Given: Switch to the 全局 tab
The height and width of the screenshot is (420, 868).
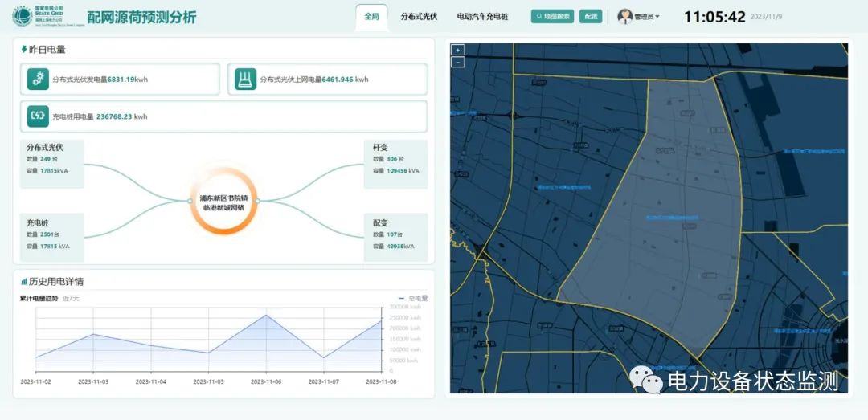Looking at the screenshot, I should [371, 16].
